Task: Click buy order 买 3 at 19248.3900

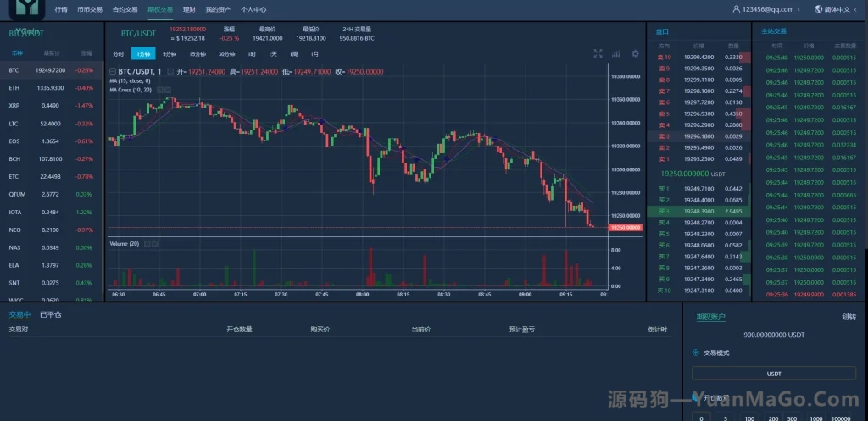Action: pyautogui.click(x=698, y=211)
